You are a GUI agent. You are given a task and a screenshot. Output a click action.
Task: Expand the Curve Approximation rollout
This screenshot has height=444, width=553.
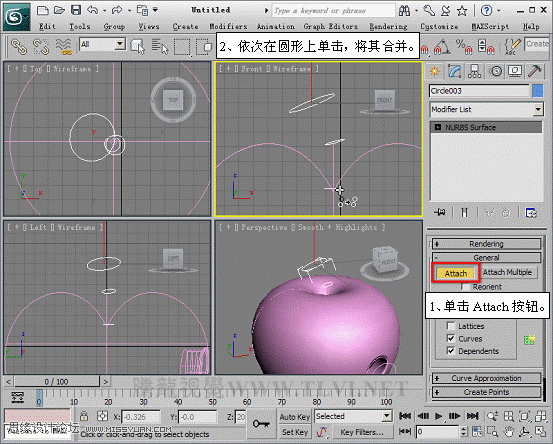pyautogui.click(x=486, y=378)
